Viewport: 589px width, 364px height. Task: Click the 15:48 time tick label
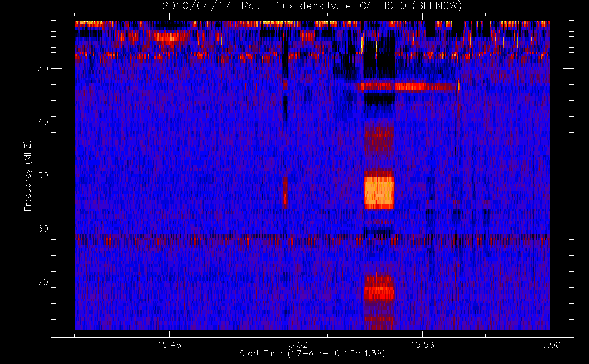pyautogui.click(x=169, y=345)
